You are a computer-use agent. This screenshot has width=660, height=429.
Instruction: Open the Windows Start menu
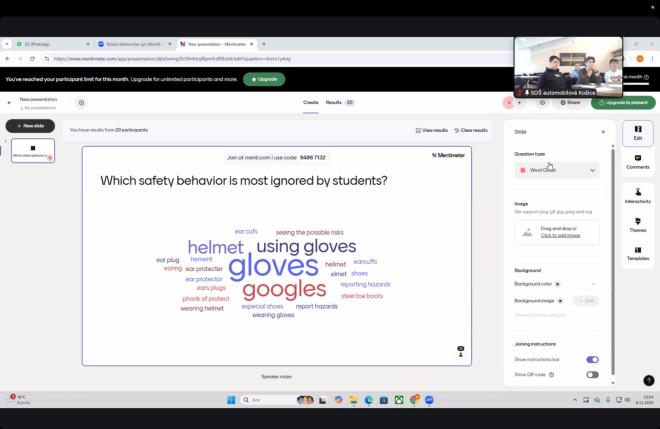click(x=231, y=400)
